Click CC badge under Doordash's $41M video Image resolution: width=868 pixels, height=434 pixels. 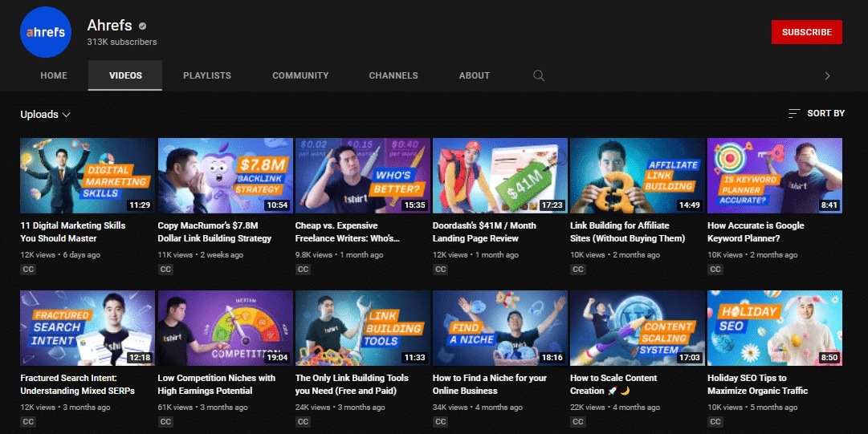pyautogui.click(x=441, y=270)
